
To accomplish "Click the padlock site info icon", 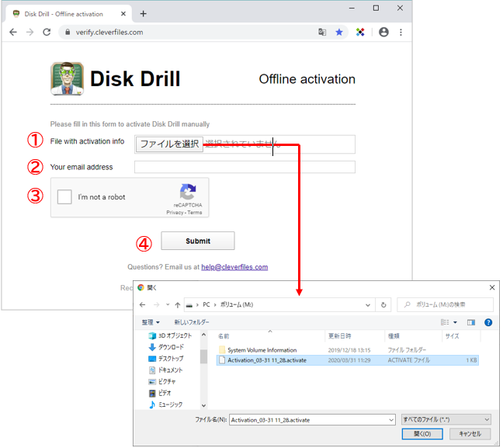I will click(x=68, y=32).
